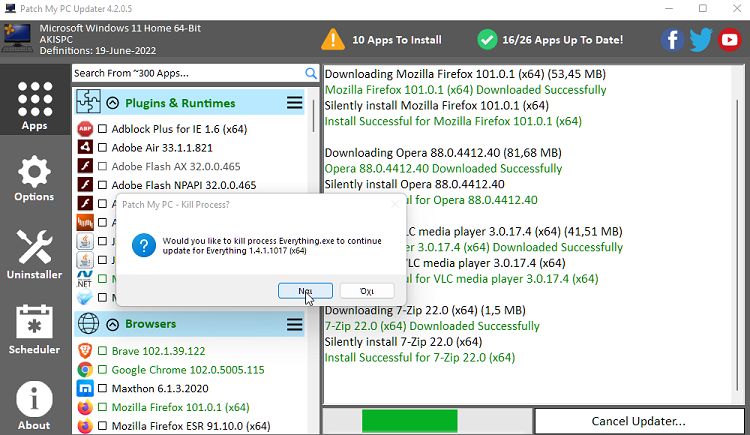750x435 pixels.
Task: Click the Adobe Flash NPAPI icon
Action: point(85,185)
